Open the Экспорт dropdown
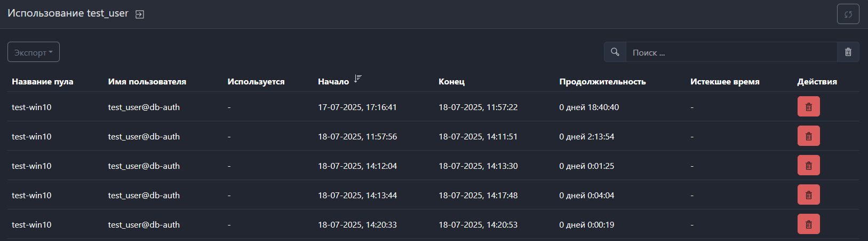Viewport: 868px width, 241px height. click(33, 52)
